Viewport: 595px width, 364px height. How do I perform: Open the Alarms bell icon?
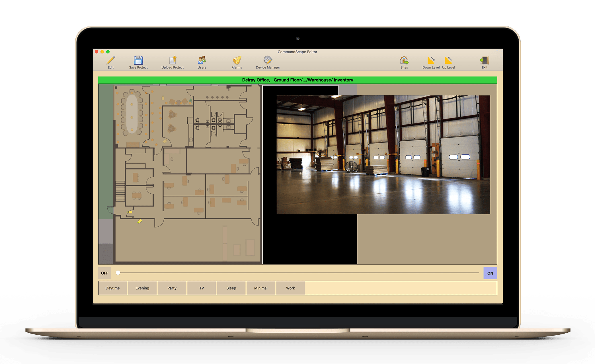(x=237, y=60)
